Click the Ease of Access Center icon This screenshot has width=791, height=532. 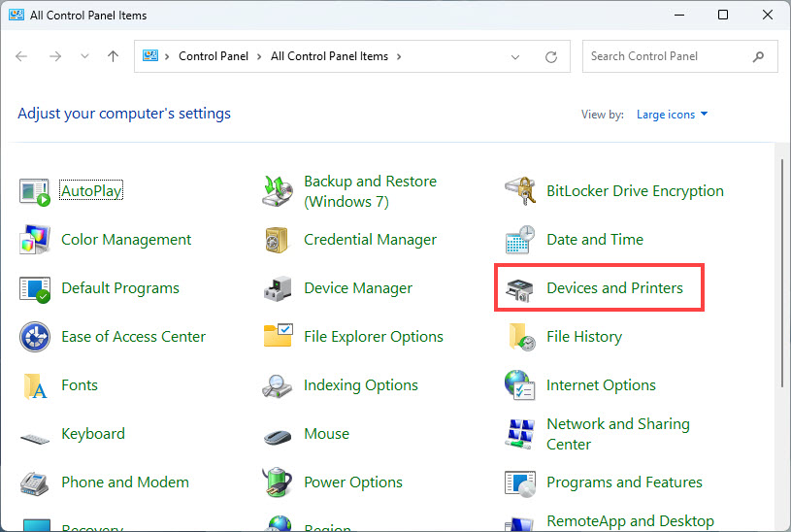(x=35, y=337)
